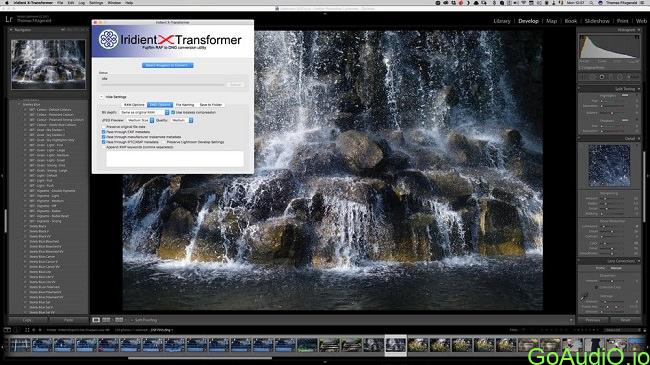This screenshot has width=650, height=365.
Task: Click the Iridient X-Transformer logo icon
Action: [109, 39]
